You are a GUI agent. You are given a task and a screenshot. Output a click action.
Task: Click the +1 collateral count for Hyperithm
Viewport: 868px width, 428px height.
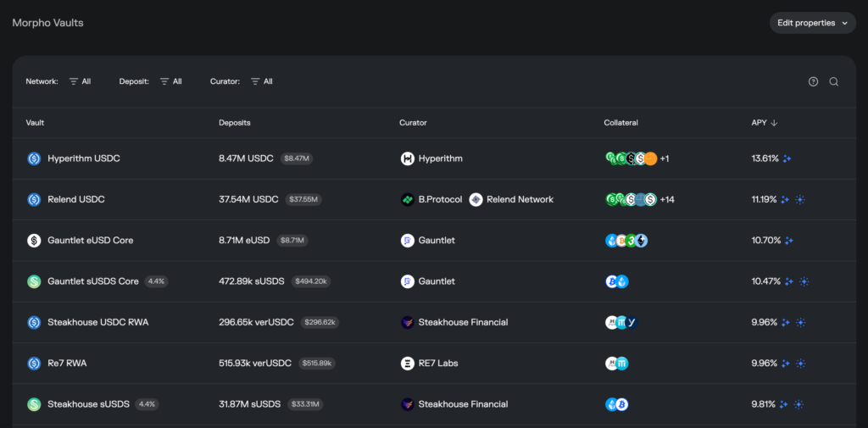[665, 158]
